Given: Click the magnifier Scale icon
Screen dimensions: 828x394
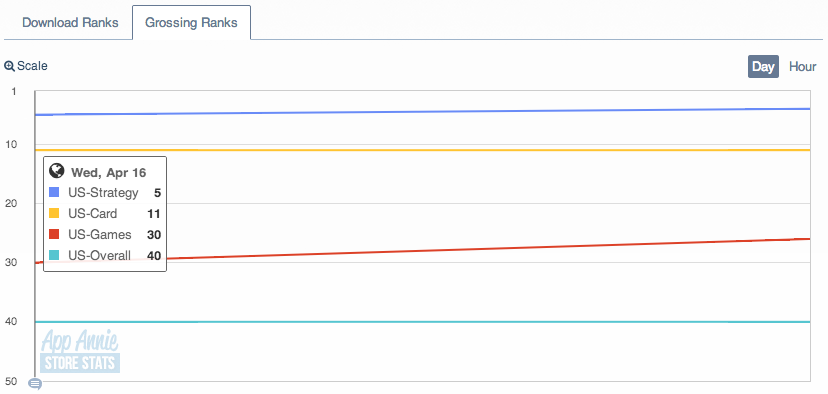Looking at the screenshot, I should pyautogui.click(x=10, y=66).
